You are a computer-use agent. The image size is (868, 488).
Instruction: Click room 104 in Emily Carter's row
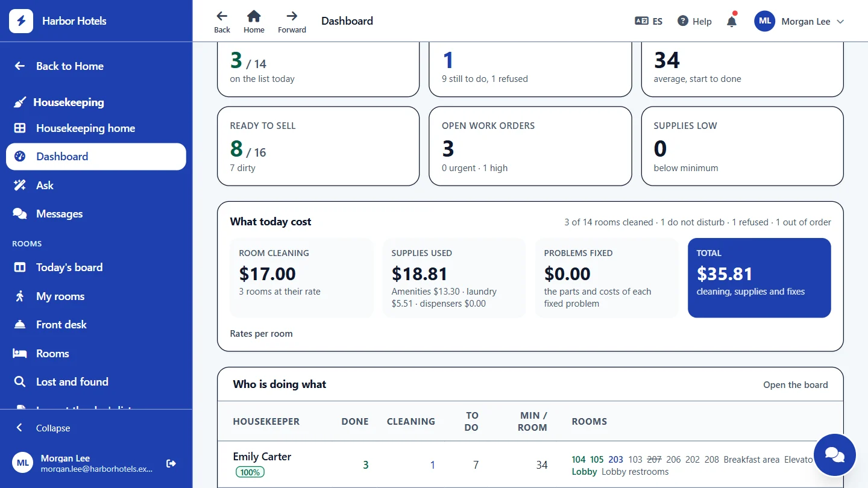tap(579, 460)
